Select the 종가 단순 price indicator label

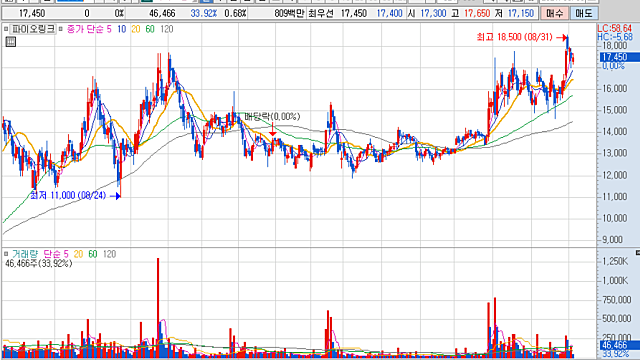click(x=85, y=29)
